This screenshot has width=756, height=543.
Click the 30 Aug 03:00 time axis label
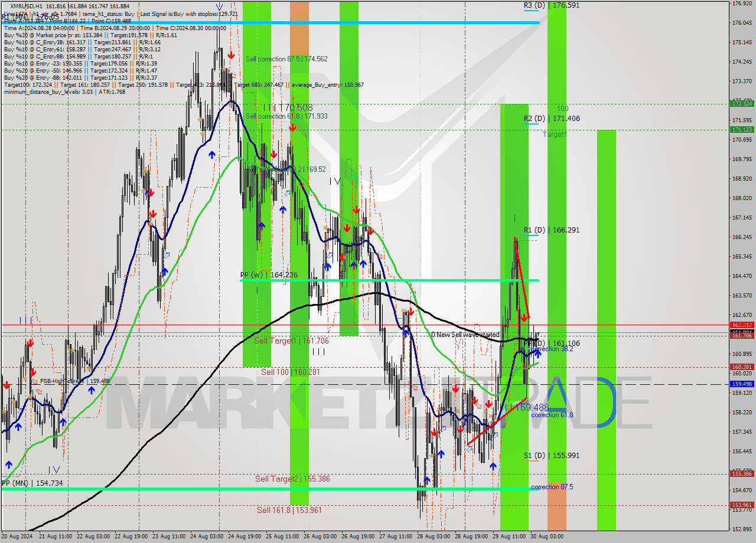tap(548, 537)
